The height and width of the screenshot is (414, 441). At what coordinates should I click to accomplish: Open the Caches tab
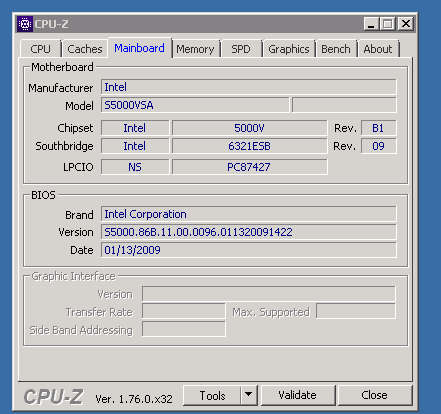[x=85, y=49]
